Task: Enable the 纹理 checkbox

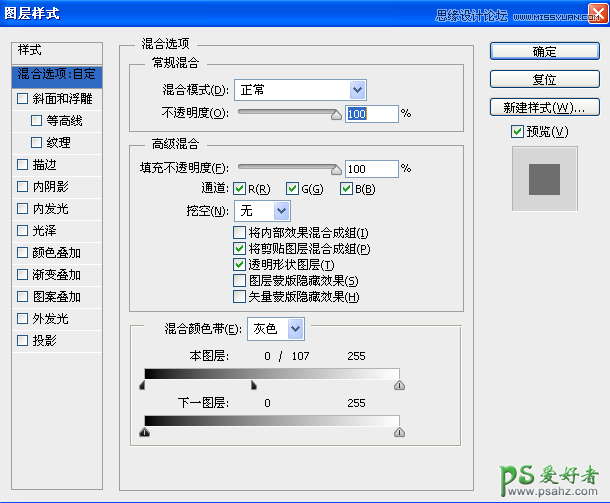Action: pyautogui.click(x=36, y=142)
